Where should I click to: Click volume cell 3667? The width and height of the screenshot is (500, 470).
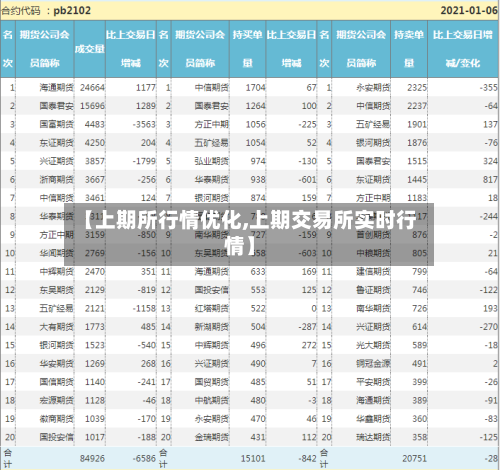(95, 180)
